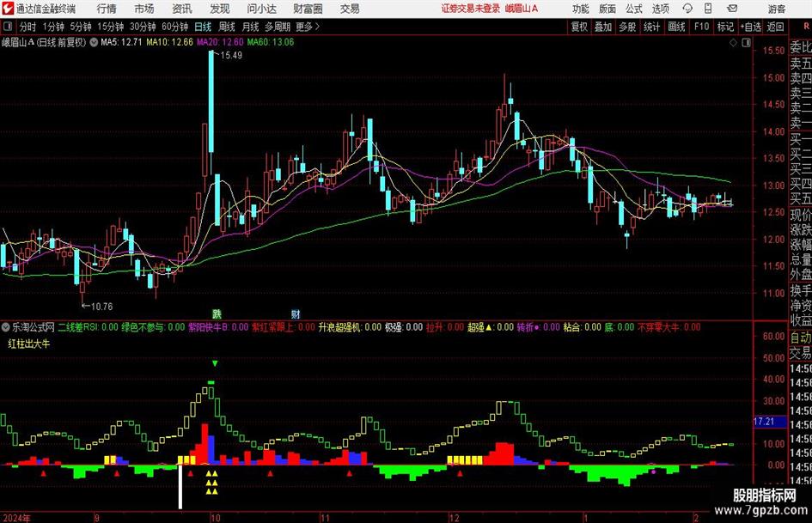Switch to 5分钟 period
Viewport: 812px width, 523px height.
(x=81, y=27)
